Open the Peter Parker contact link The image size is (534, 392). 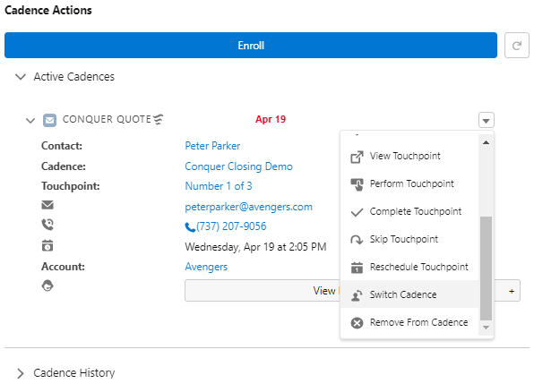tap(212, 146)
